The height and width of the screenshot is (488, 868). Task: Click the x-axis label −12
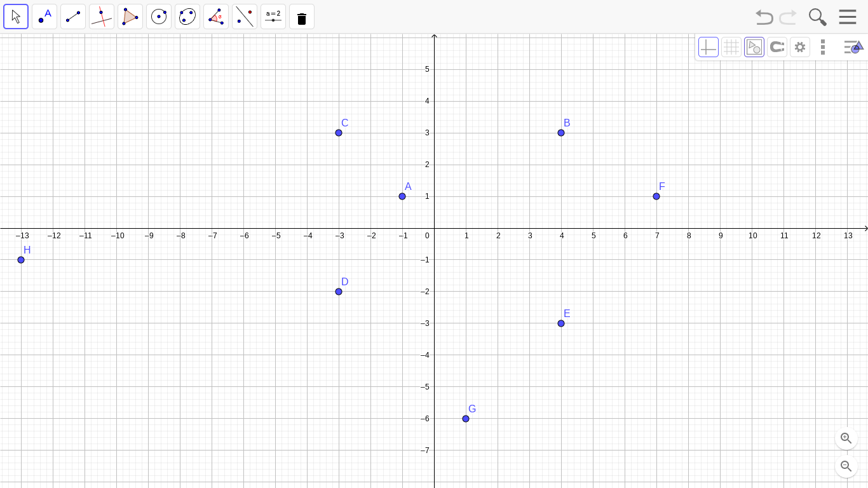(54, 236)
